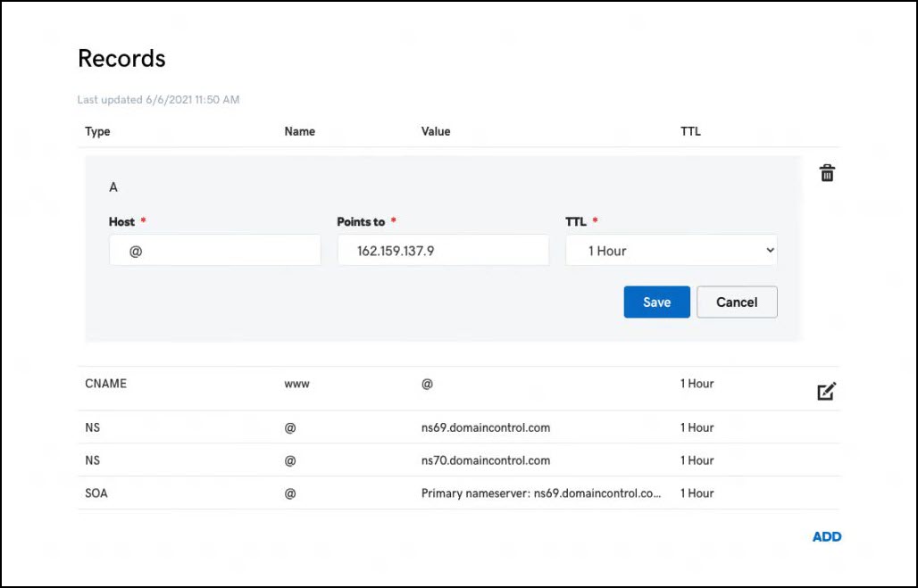The height and width of the screenshot is (588, 918).
Task: Click the Save button
Action: tap(657, 302)
